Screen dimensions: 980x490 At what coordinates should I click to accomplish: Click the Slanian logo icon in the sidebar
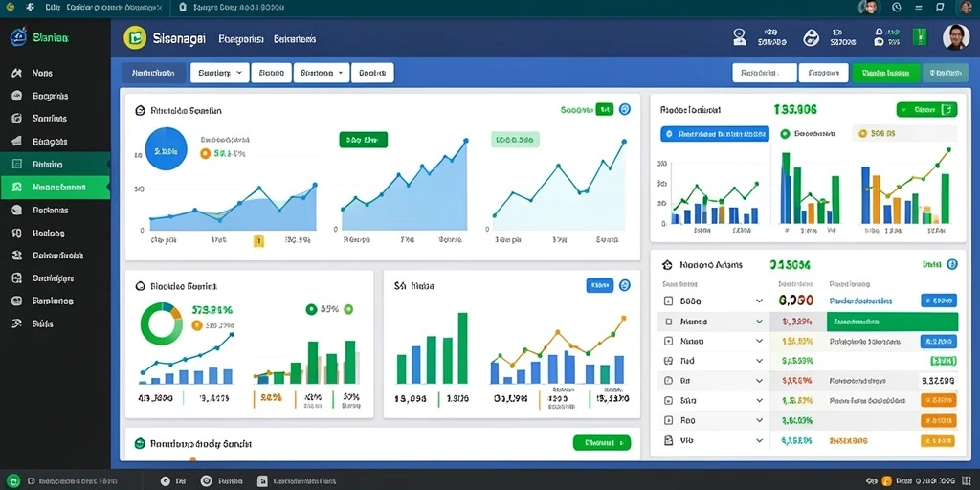click(x=18, y=37)
